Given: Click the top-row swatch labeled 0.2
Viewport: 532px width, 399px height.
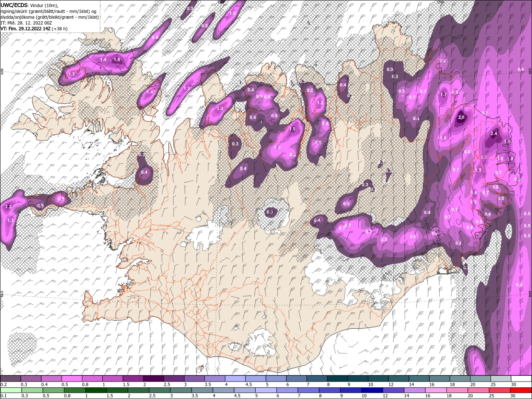Looking at the screenshot, I should [10, 379].
